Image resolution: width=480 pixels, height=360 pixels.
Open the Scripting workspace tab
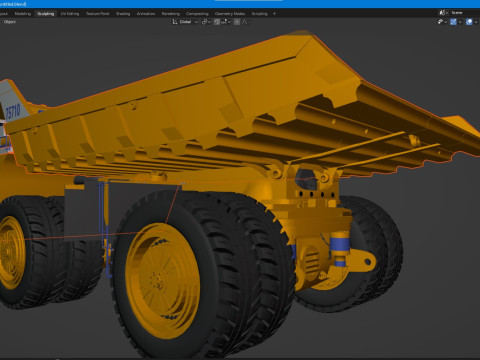260,14
